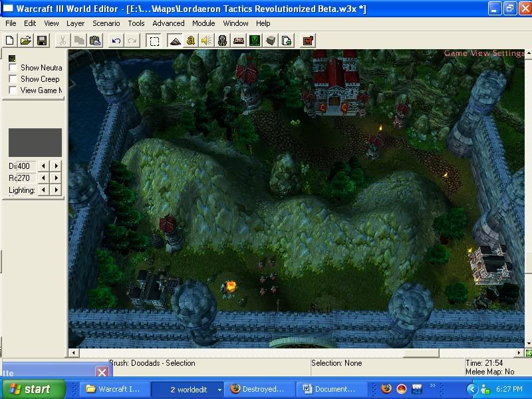Screen dimensions: 532x399
Task: Click the Brush: Doodads - Selection status text
Action: (152, 363)
